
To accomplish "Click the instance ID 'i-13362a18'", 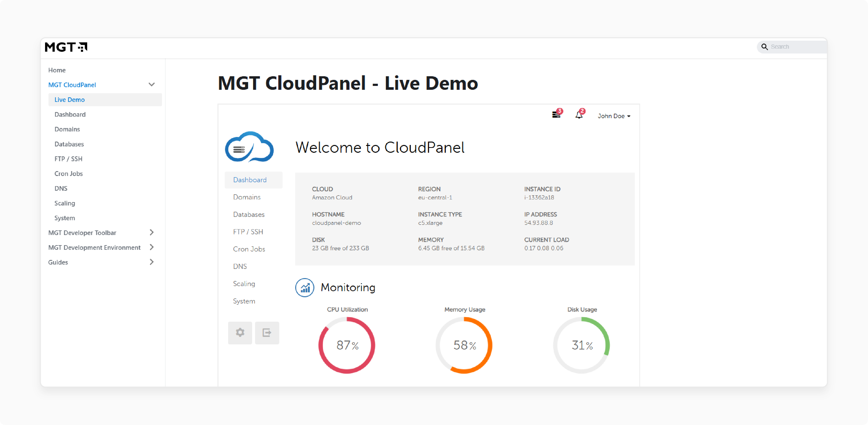I will 539,198.
